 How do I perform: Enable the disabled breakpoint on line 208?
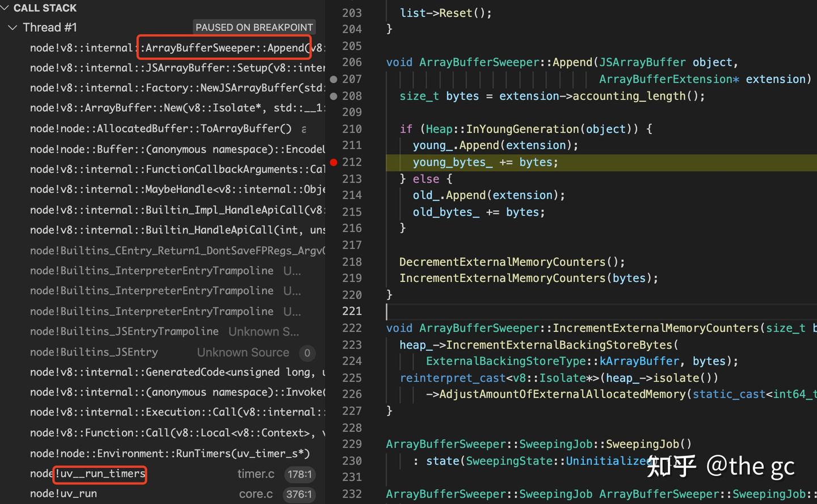333,96
